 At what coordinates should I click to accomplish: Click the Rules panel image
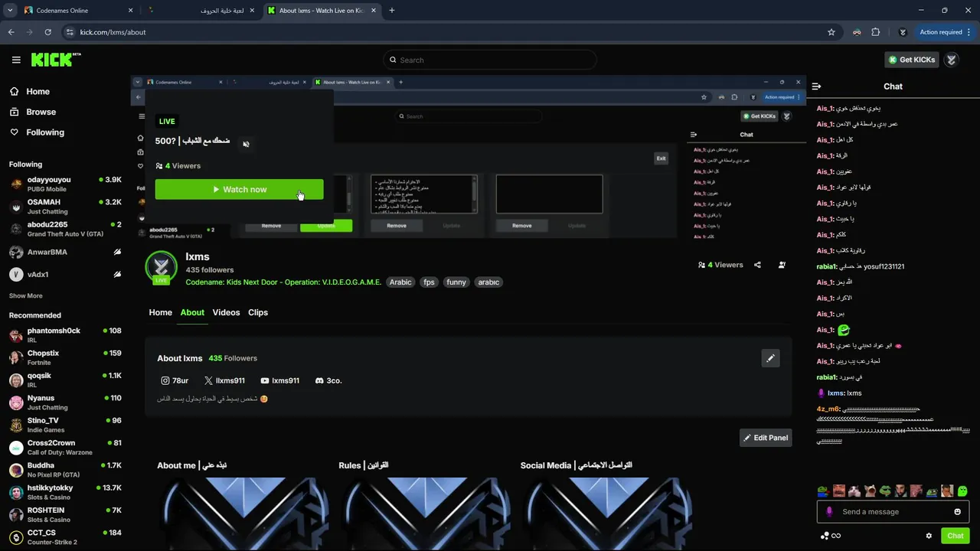point(424,514)
